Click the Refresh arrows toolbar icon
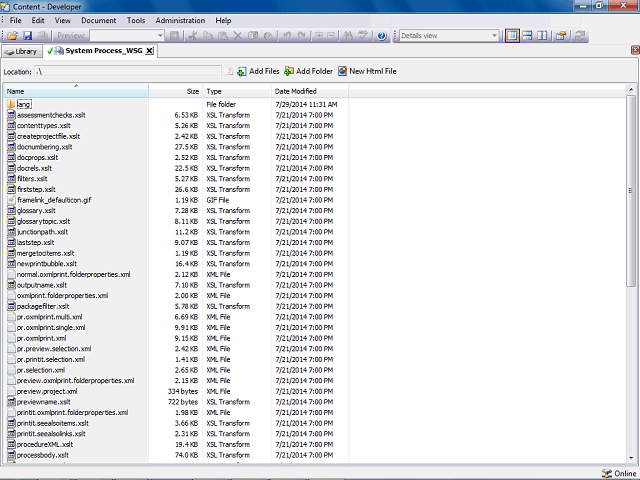This screenshot has width=640, height=480. [x=580, y=36]
